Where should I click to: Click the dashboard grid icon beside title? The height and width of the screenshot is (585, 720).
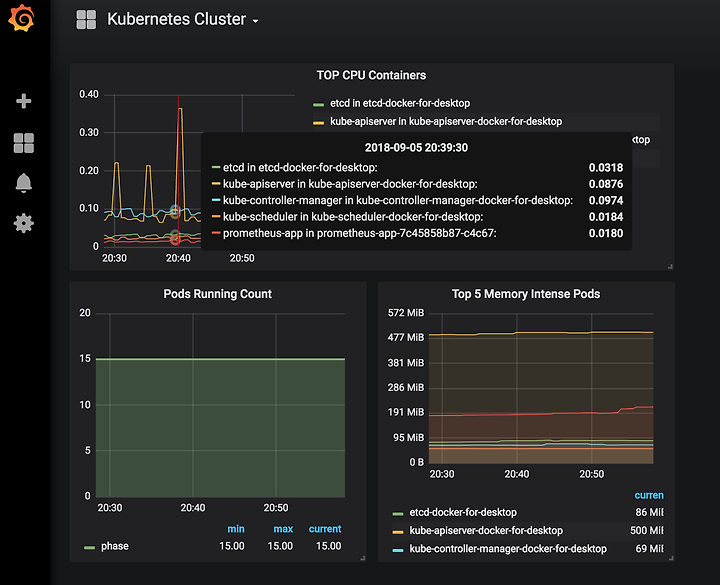coord(86,19)
